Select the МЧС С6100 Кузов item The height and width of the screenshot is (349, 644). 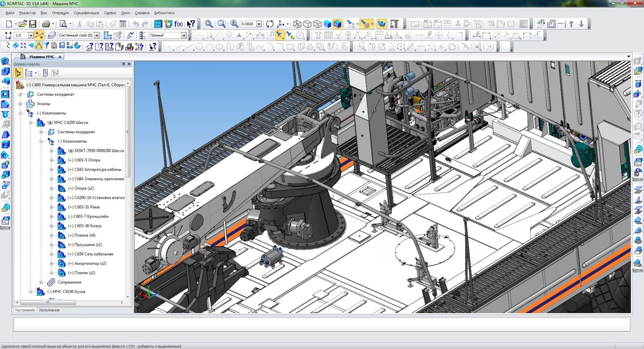click(66, 292)
